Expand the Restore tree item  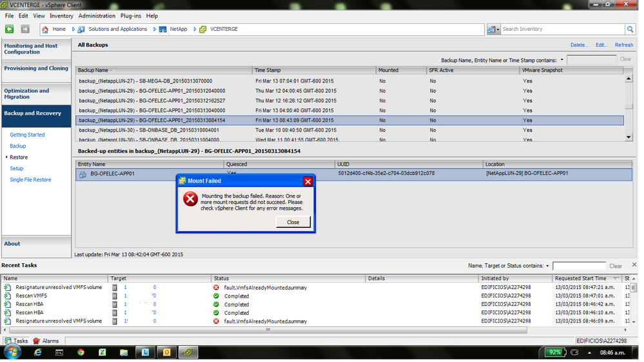pyautogui.click(x=6, y=158)
